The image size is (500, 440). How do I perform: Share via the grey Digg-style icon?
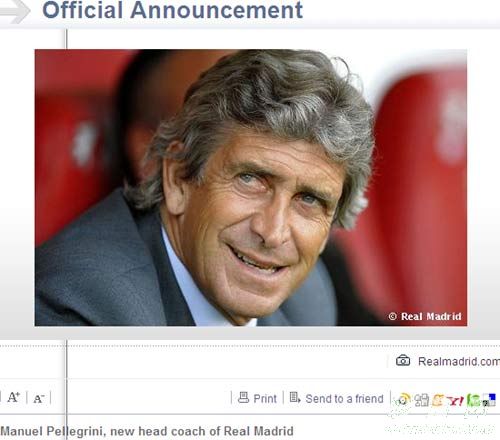(x=421, y=400)
